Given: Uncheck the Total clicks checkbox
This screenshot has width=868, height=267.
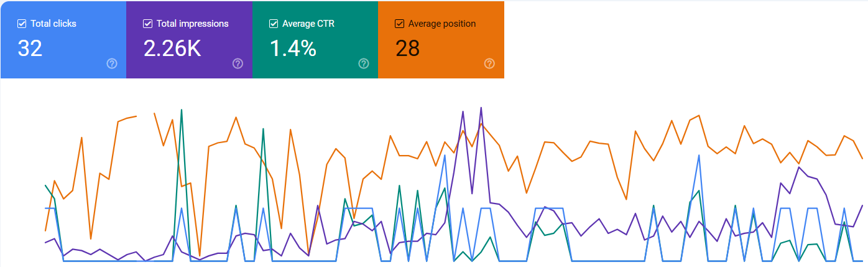Looking at the screenshot, I should 22,24.
